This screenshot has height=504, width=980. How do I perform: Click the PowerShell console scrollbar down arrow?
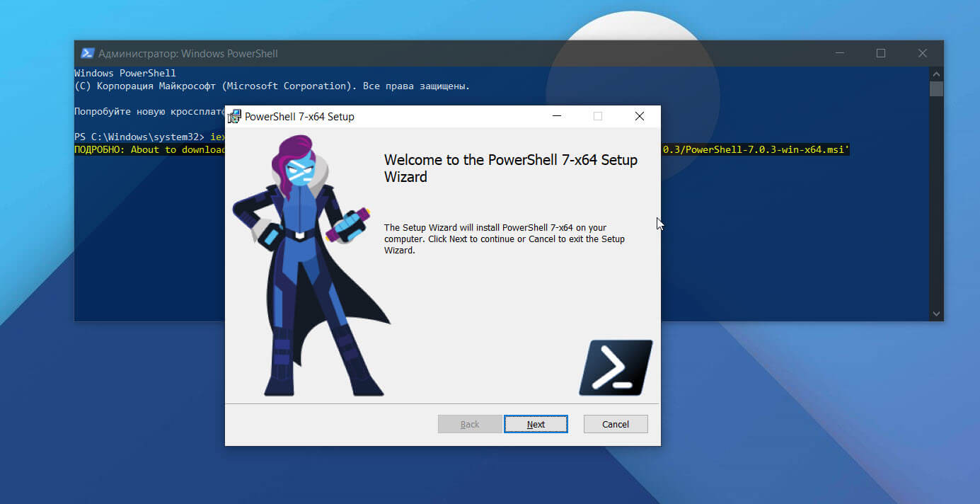click(936, 314)
